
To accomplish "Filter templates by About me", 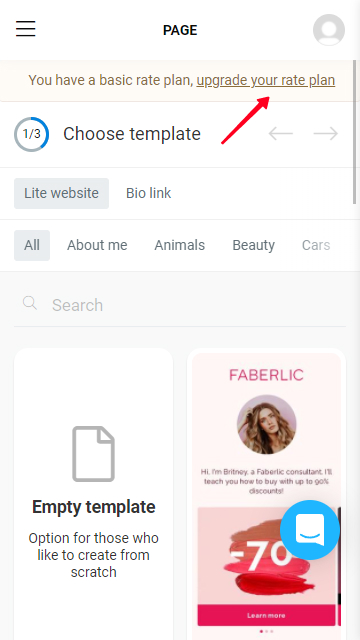I will (x=97, y=245).
